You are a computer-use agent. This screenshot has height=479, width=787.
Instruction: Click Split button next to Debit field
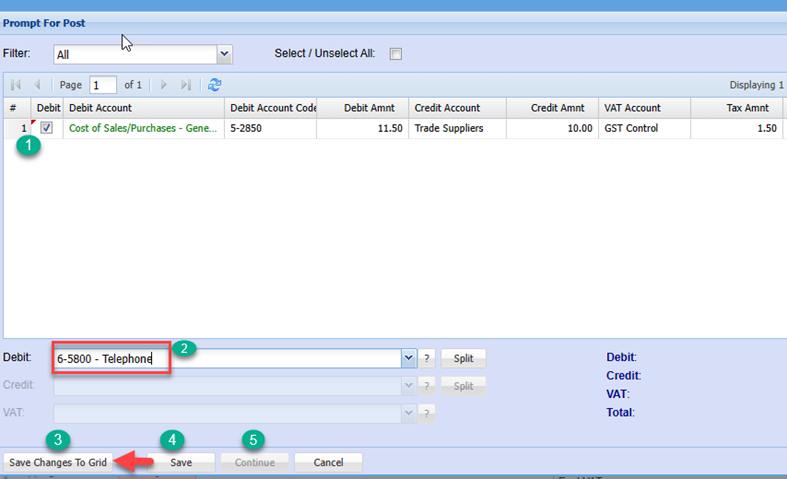463,359
